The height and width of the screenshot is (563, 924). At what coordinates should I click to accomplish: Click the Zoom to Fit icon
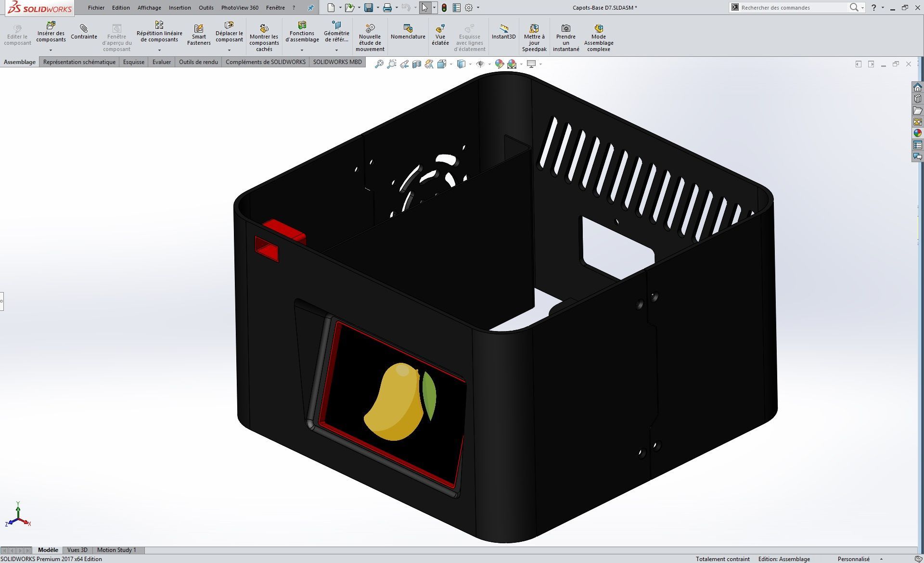[x=379, y=64]
